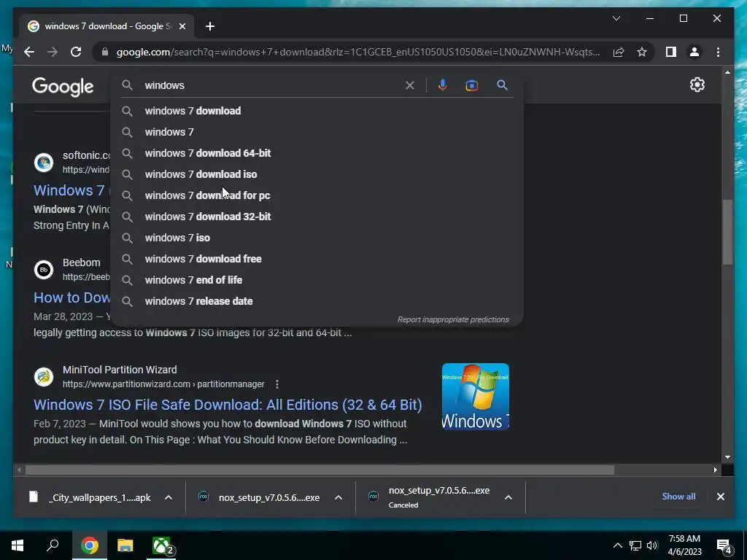This screenshot has width=747, height=560.
Task: Click Show all downloads
Action: click(678, 497)
